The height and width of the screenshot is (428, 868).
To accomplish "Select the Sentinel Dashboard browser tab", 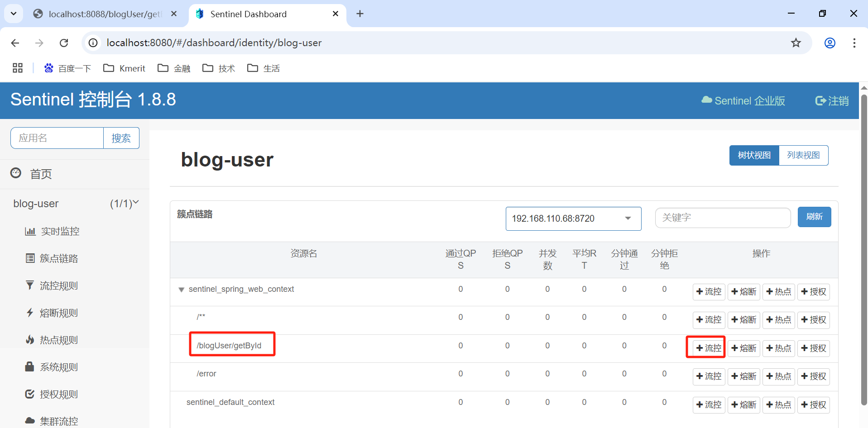I will click(267, 14).
